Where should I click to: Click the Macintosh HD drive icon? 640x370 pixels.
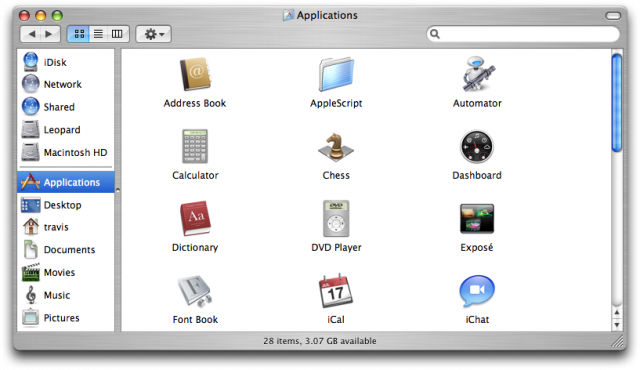(x=31, y=152)
